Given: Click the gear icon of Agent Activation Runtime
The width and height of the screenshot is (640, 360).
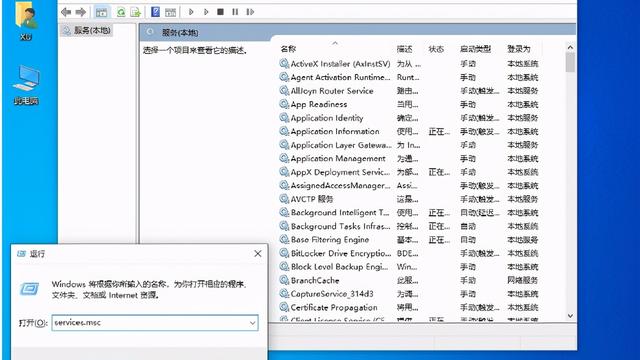Looking at the screenshot, I should click(284, 77).
